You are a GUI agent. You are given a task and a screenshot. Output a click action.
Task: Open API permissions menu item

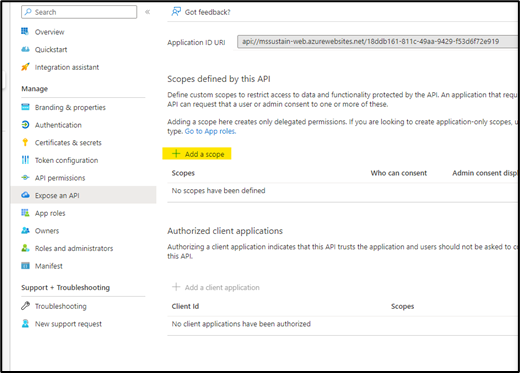[60, 178]
